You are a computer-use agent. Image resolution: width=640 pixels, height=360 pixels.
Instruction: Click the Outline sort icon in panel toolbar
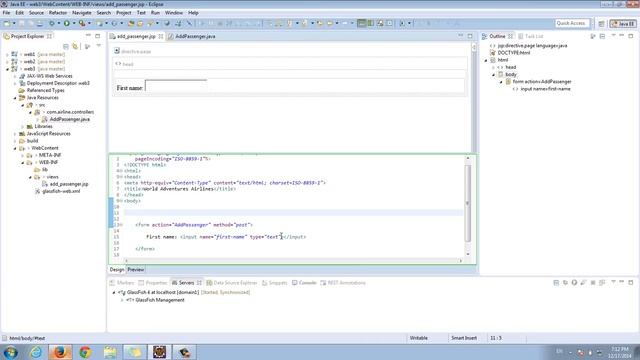click(x=593, y=36)
